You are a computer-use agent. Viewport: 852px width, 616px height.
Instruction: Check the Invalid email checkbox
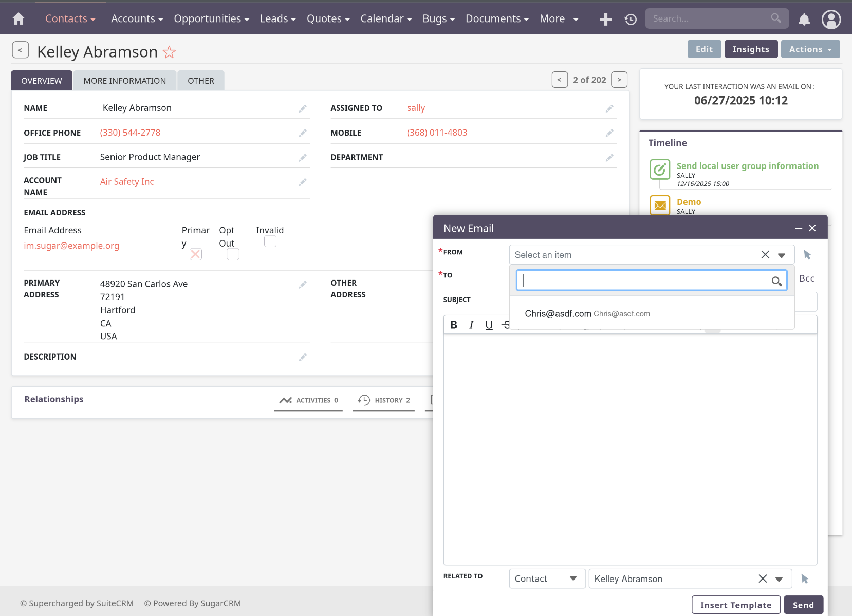pos(270,241)
